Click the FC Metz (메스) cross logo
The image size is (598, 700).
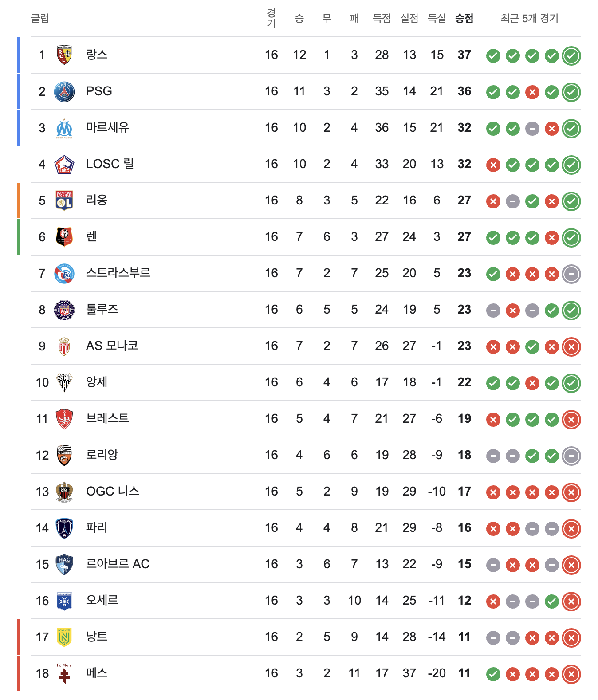[x=64, y=673]
